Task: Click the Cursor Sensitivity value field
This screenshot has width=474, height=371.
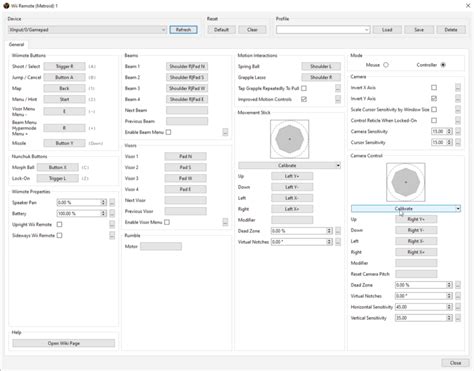Action: (439, 142)
